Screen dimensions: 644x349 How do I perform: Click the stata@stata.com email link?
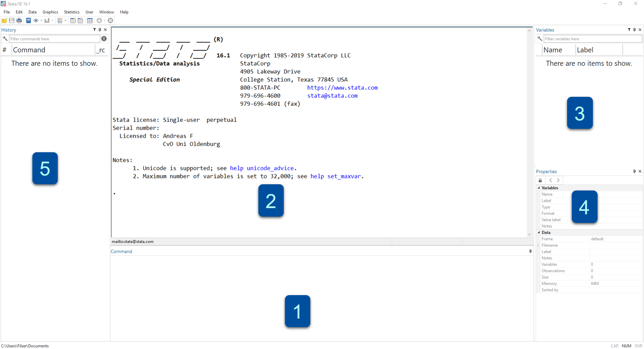(332, 96)
